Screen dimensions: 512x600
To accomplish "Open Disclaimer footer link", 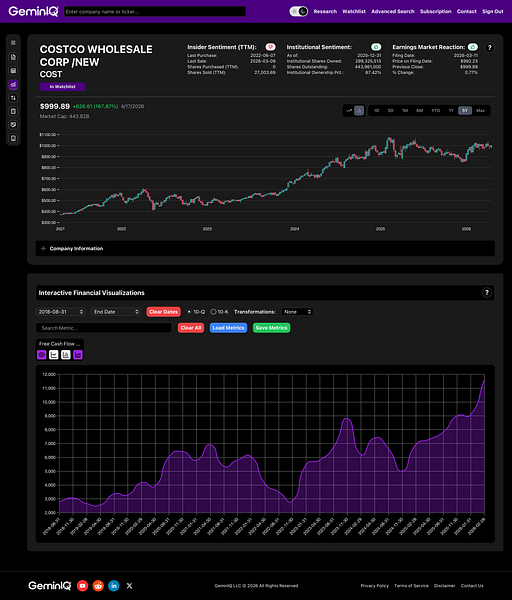I will [445, 585].
